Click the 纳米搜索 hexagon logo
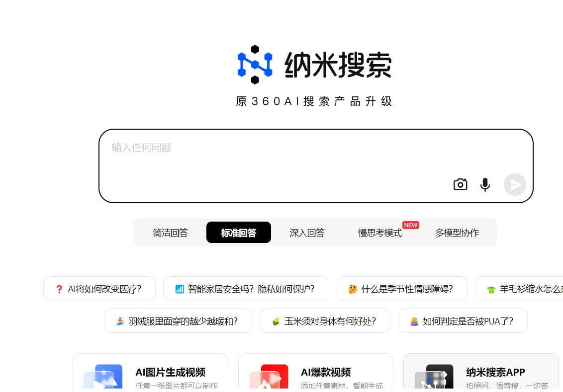Screen dimensions: 563x392 [x=255, y=65]
